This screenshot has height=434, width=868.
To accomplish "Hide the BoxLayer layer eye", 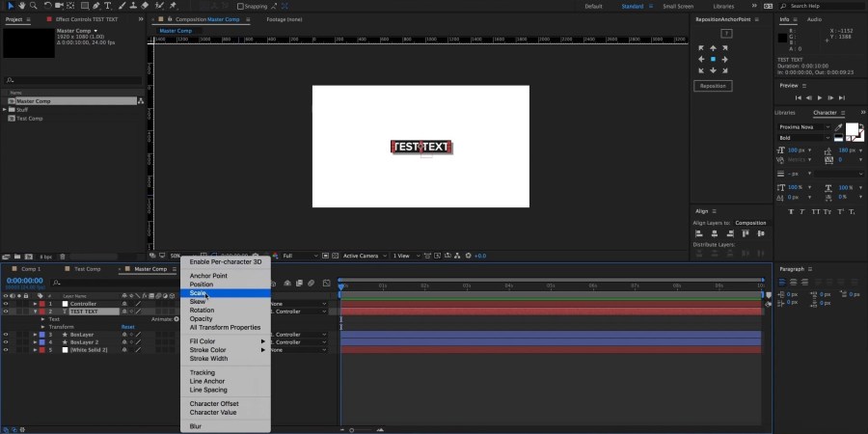I will pyautogui.click(x=6, y=335).
